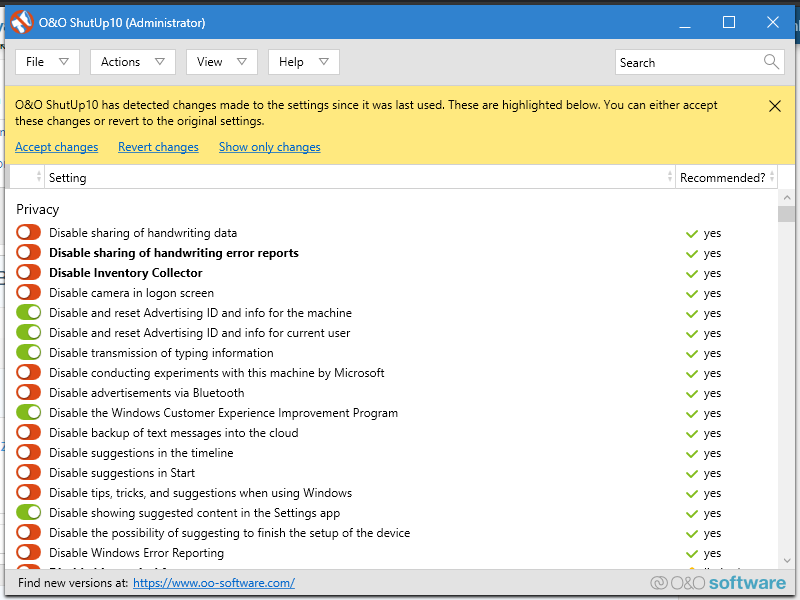Click the green recommended checkmark for handwriting data

click(x=691, y=233)
